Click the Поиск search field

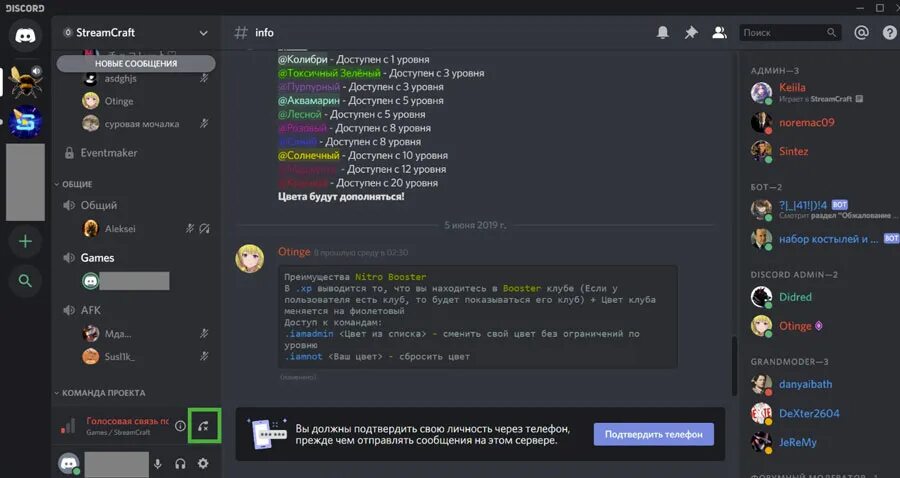tap(790, 33)
